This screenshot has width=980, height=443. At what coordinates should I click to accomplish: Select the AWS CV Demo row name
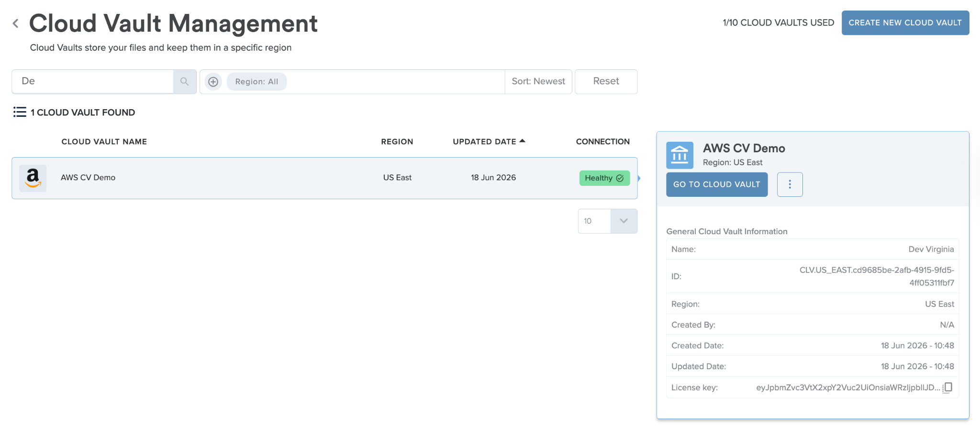click(x=88, y=178)
